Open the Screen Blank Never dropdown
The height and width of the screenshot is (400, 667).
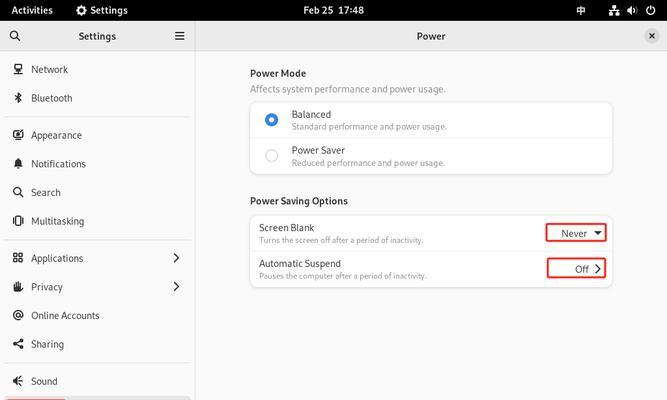coord(576,233)
